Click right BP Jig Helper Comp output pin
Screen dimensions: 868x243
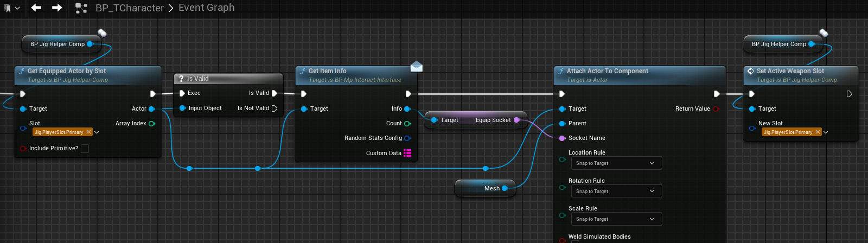pyautogui.click(x=812, y=44)
